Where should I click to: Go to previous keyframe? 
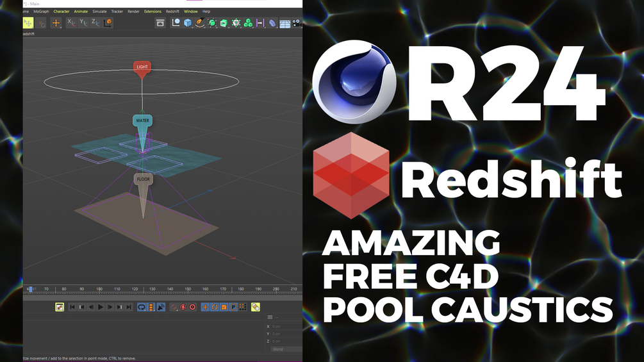pyautogui.click(x=81, y=307)
